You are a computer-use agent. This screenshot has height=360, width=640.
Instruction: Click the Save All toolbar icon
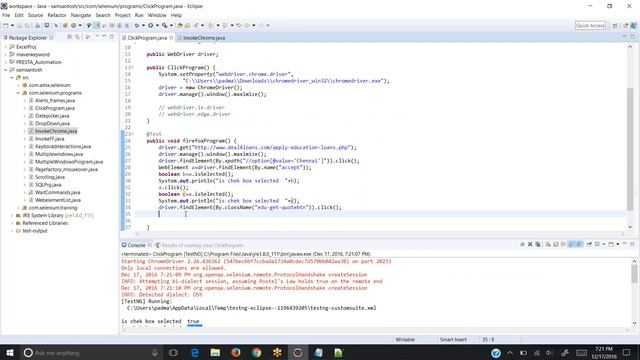point(27,25)
